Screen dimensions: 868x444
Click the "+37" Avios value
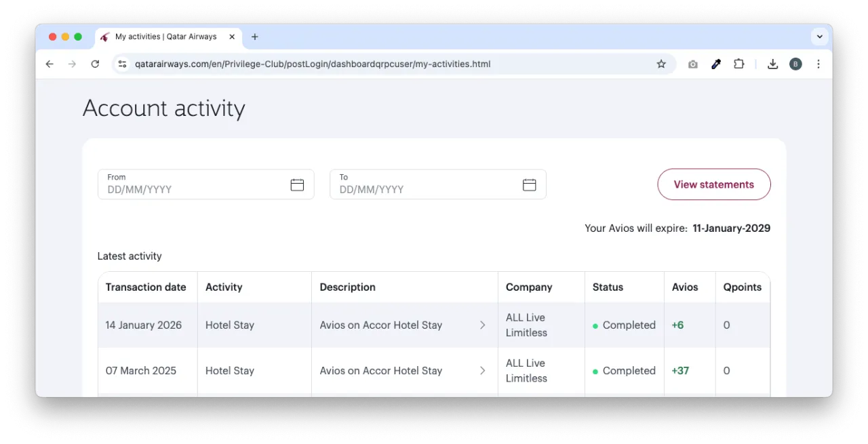point(681,371)
